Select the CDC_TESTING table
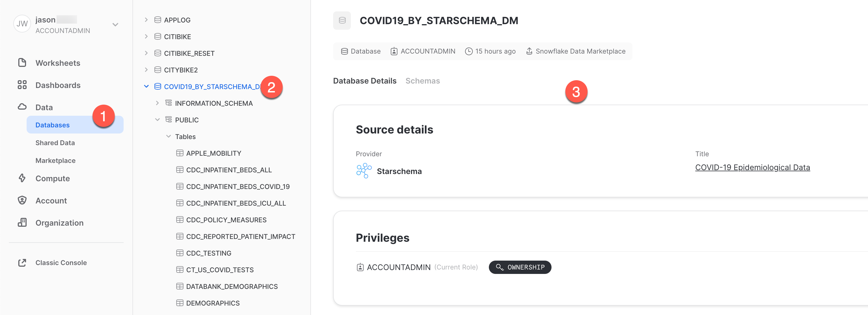 tap(209, 253)
